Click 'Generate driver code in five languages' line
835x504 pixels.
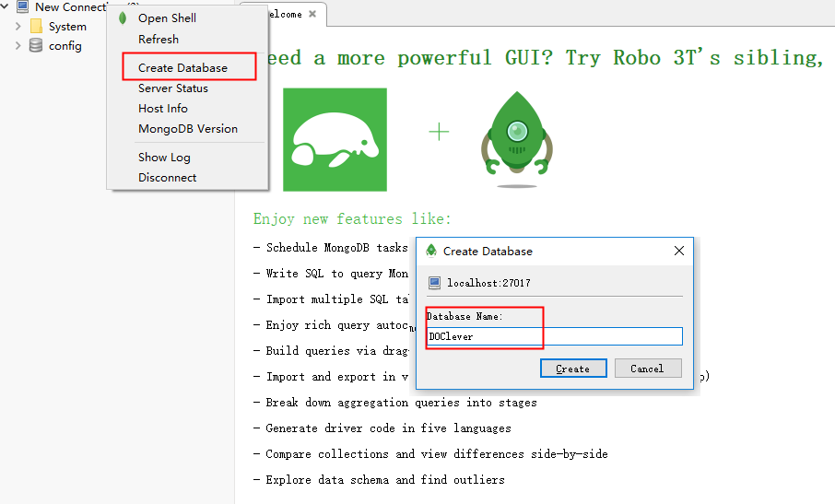click(x=382, y=428)
